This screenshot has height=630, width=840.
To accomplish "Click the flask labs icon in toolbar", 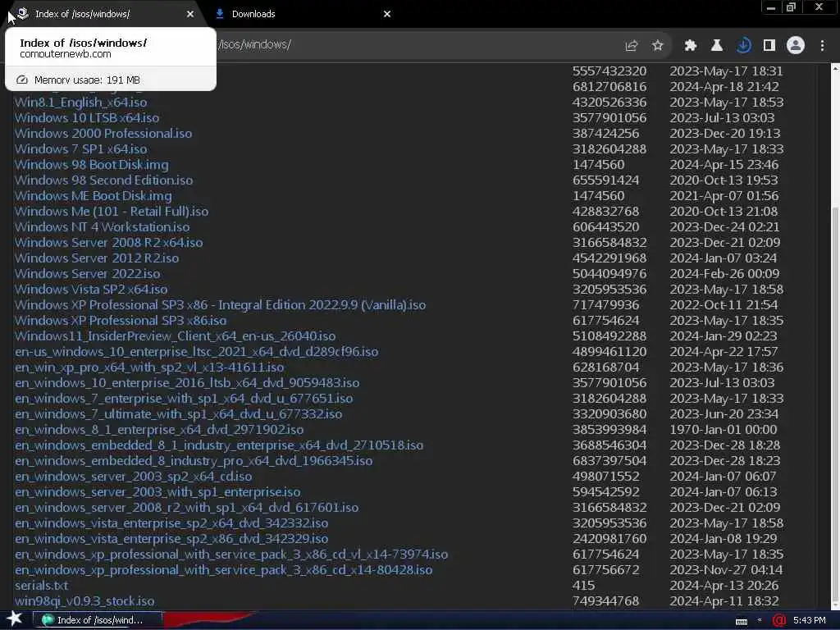I will click(716, 46).
